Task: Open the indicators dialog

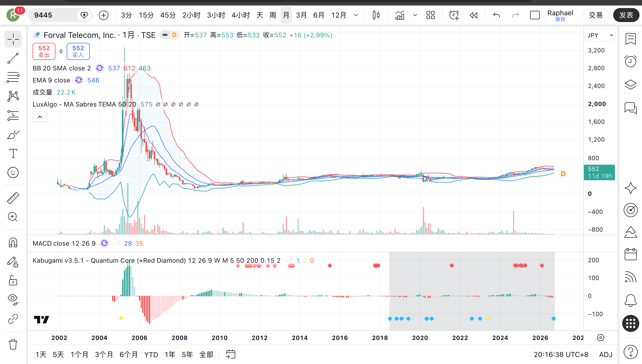Action: click(x=400, y=15)
